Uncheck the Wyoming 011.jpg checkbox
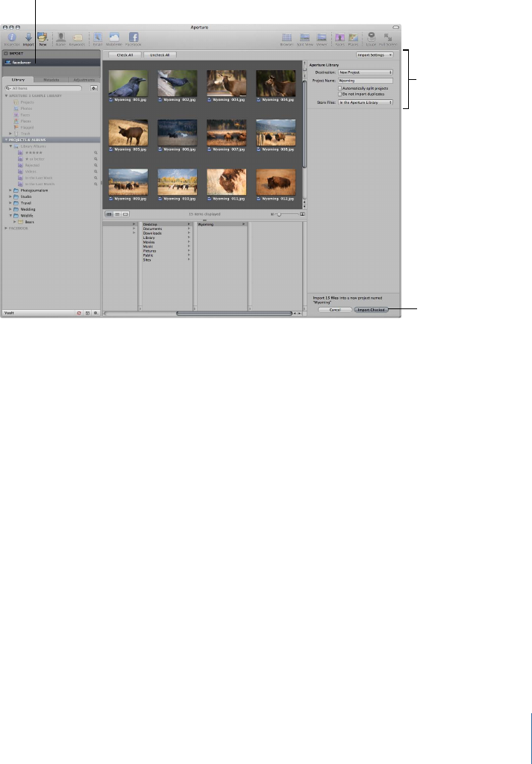This screenshot has height=764, width=532. pyautogui.click(x=210, y=199)
